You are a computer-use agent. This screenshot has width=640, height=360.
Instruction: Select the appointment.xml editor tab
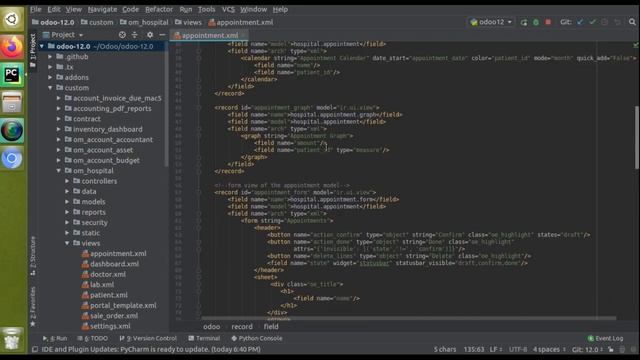(x=209, y=36)
